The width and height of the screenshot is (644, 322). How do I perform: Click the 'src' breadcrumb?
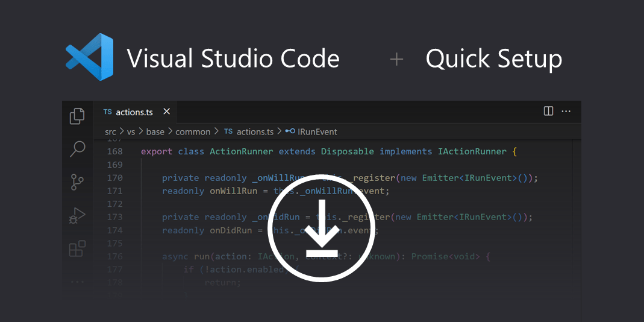[x=110, y=132]
